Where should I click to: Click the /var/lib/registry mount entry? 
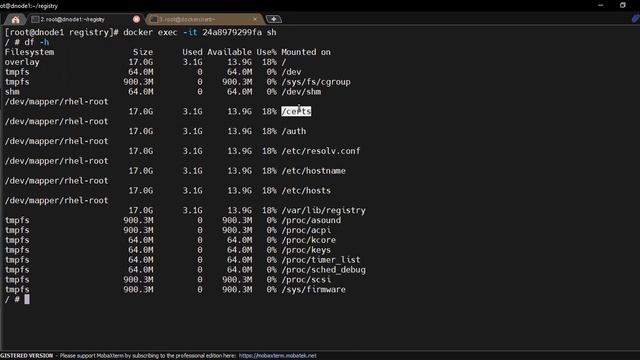coord(324,210)
